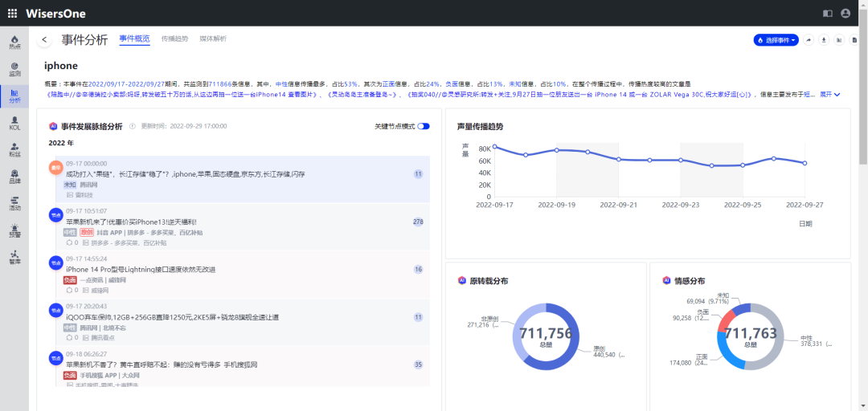
Task: Click the WisersOne logo text
Action: click(x=56, y=14)
